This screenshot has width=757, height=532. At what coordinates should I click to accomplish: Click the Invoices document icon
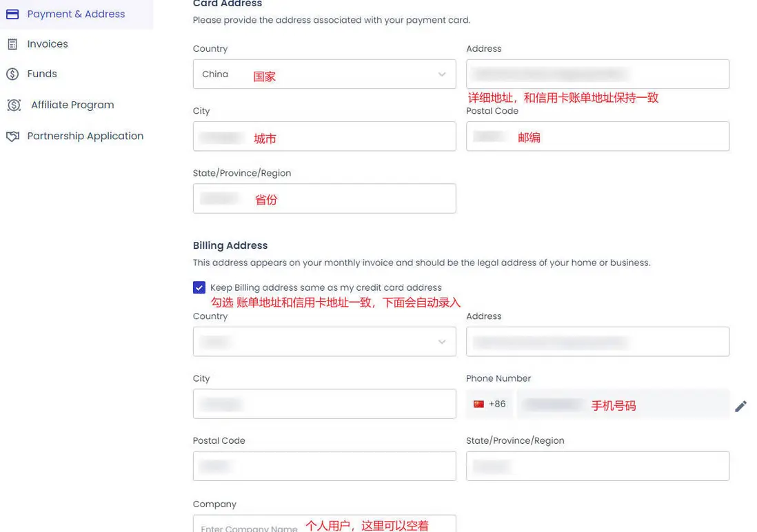coord(12,43)
